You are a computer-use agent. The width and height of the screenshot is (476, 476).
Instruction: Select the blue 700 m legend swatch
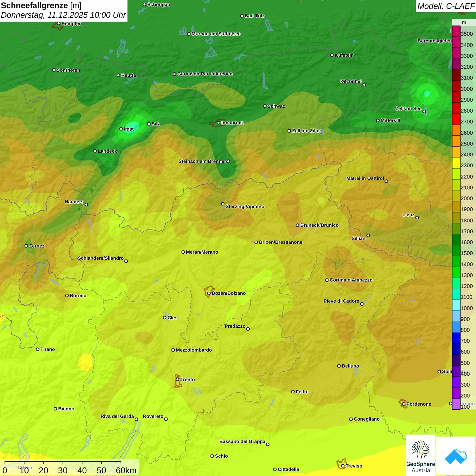456,338
